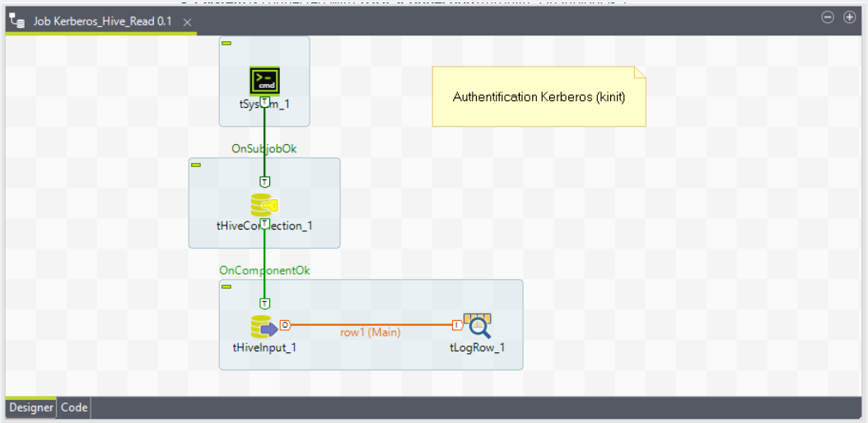Click the tHiveConnection_1 component label
This screenshot has height=423, width=868.
point(264,226)
